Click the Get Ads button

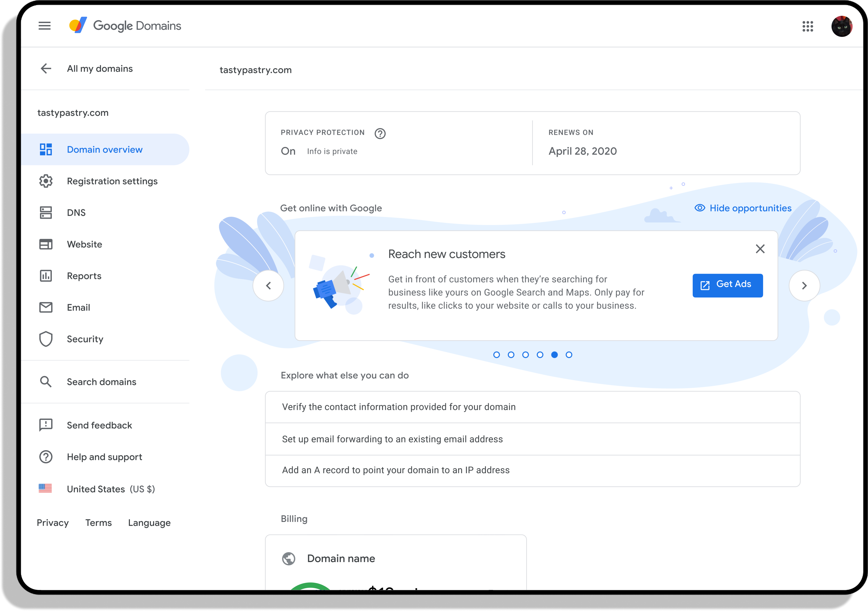point(728,286)
